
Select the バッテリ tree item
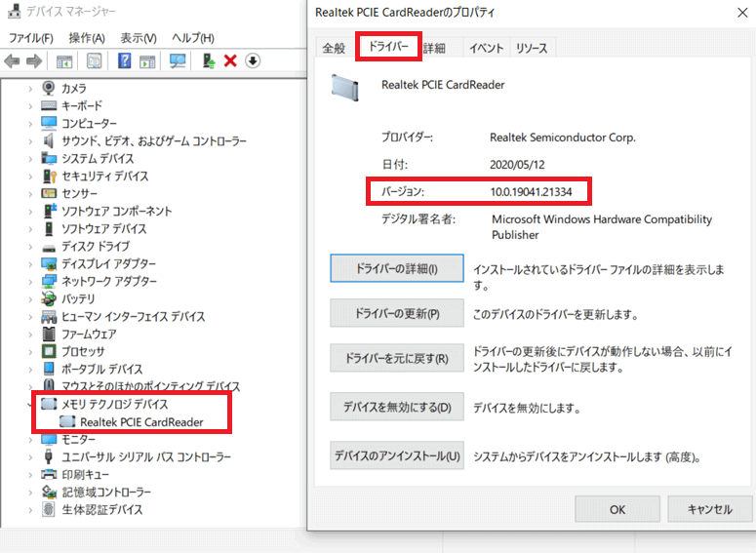(78, 298)
